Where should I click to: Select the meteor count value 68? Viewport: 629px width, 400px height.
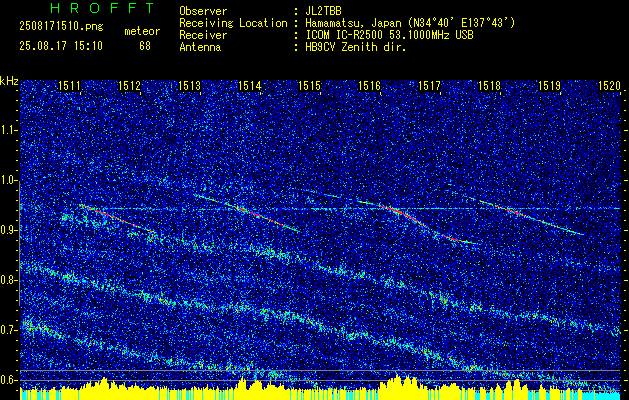point(145,46)
